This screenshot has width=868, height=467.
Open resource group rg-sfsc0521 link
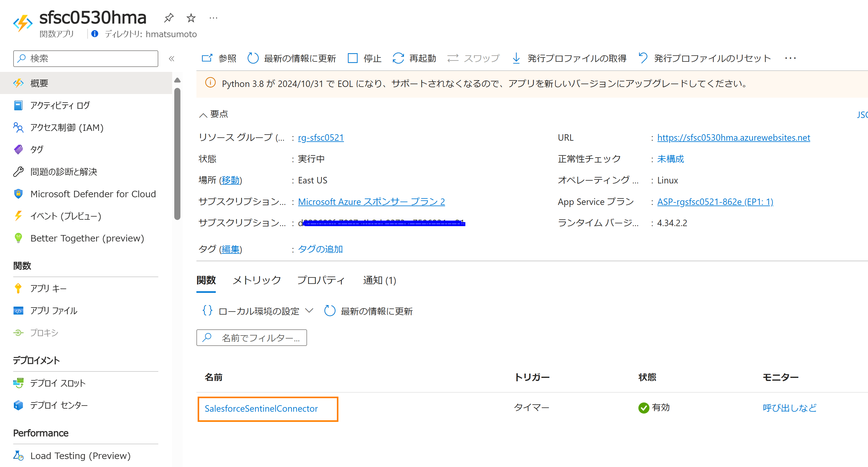click(321, 137)
